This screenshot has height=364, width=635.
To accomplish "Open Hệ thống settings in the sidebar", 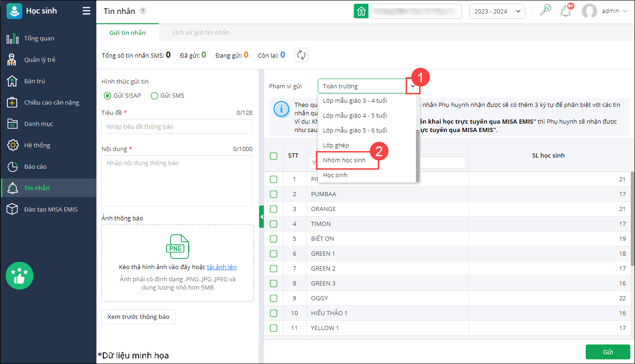I will click(48, 145).
